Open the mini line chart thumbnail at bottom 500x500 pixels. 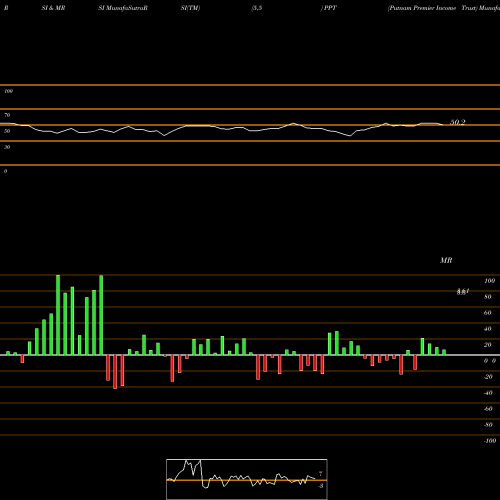tap(247, 479)
